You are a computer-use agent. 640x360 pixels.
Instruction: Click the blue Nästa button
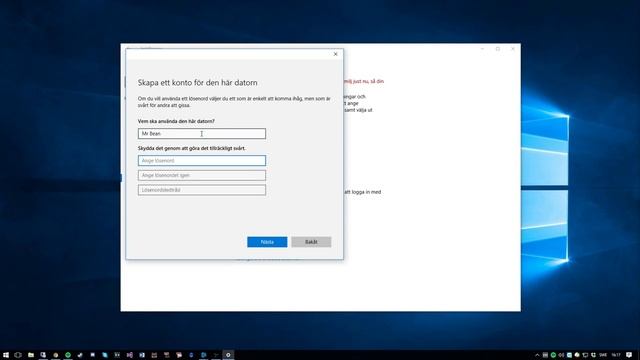click(267, 242)
